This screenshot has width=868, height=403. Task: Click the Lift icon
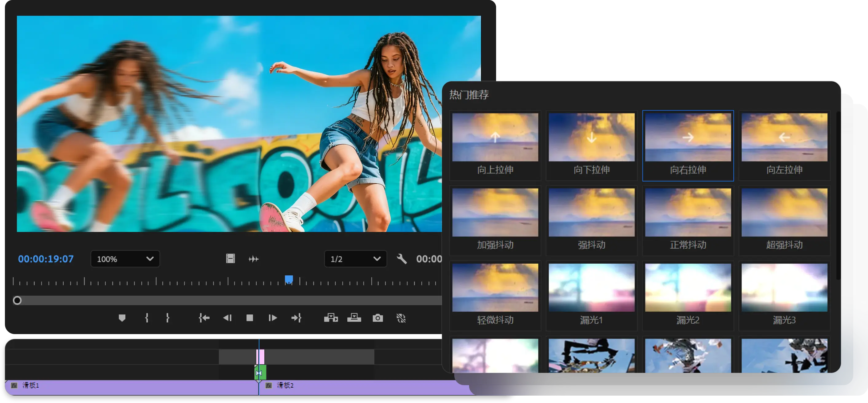click(331, 318)
